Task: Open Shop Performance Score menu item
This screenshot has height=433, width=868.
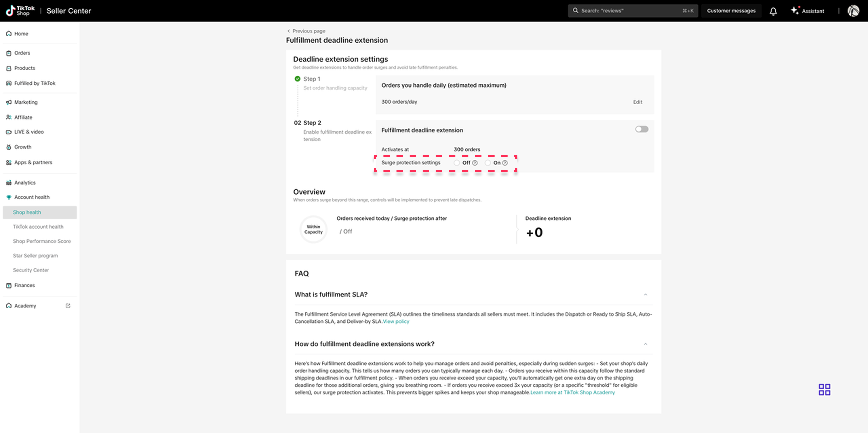Action: pyautogui.click(x=42, y=241)
